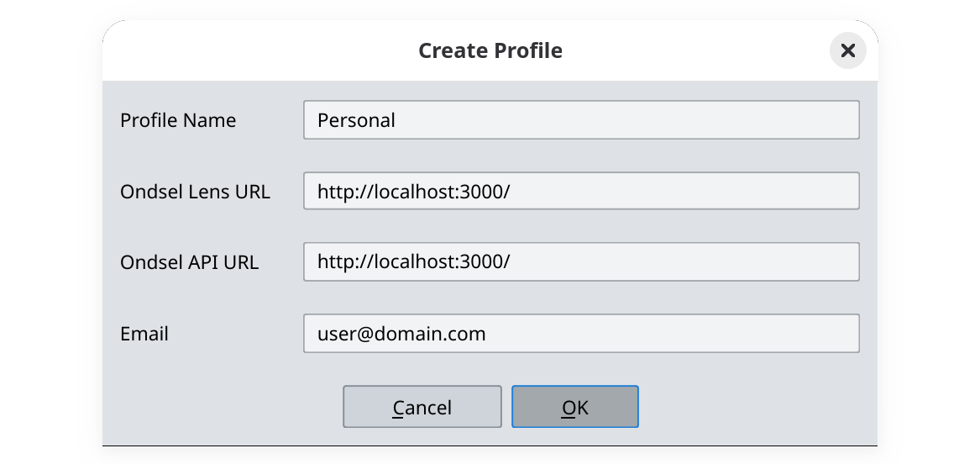Click the word Personal in Profile Name
The image size is (980, 464).
(x=356, y=120)
